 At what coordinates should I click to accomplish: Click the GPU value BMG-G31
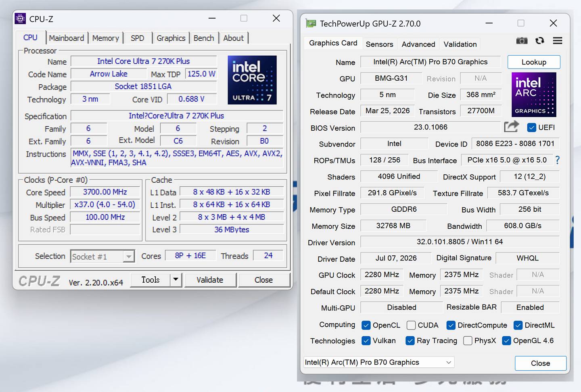tap(391, 78)
